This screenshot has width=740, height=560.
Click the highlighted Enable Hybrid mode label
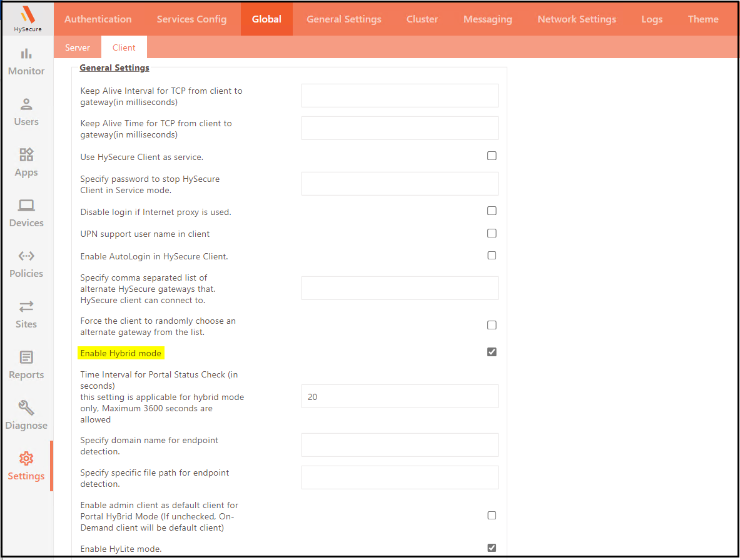(121, 353)
